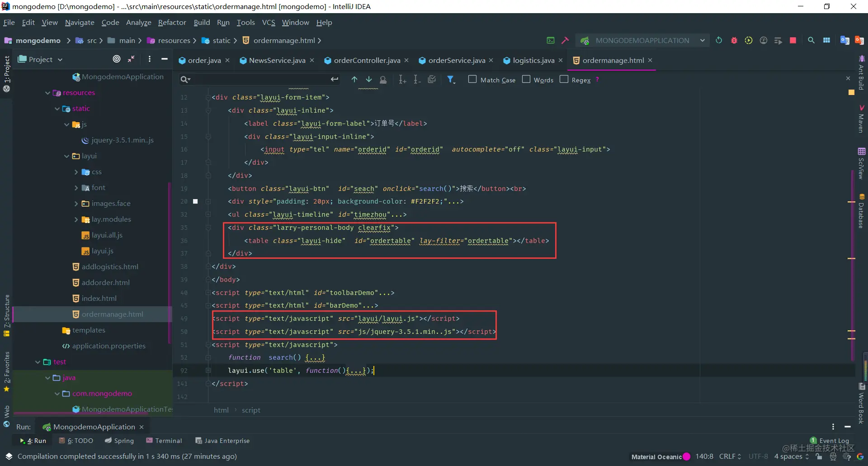Click the white color swatch on line 20 gutter

[x=195, y=201]
